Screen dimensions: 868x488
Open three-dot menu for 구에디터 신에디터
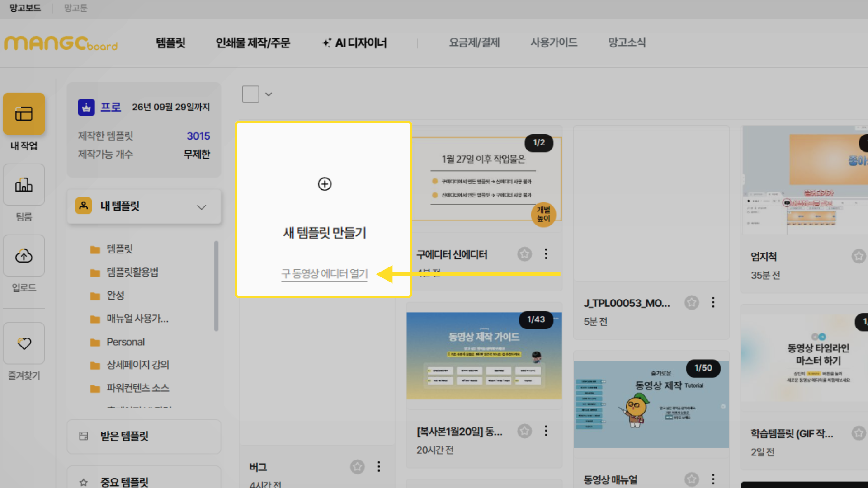pyautogui.click(x=546, y=254)
